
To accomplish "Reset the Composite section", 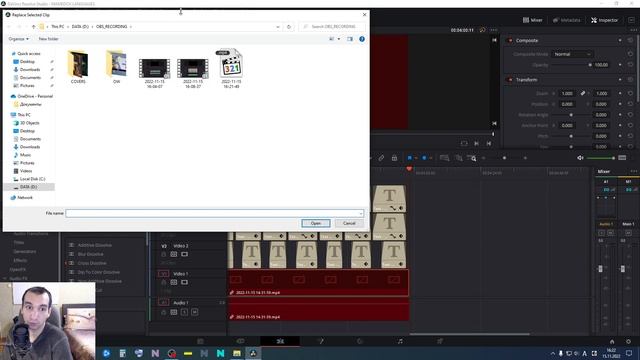I will tap(631, 40).
